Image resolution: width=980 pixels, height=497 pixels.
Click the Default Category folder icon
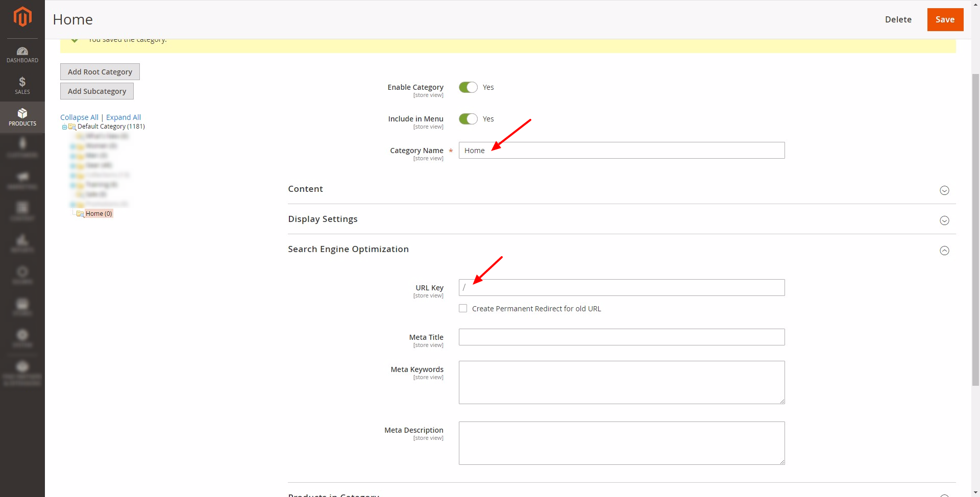tap(72, 127)
